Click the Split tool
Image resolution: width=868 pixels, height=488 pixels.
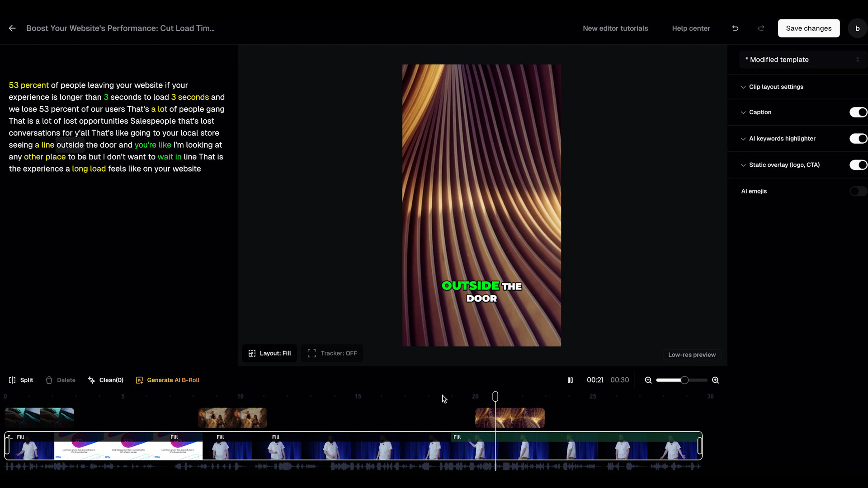pos(21,380)
